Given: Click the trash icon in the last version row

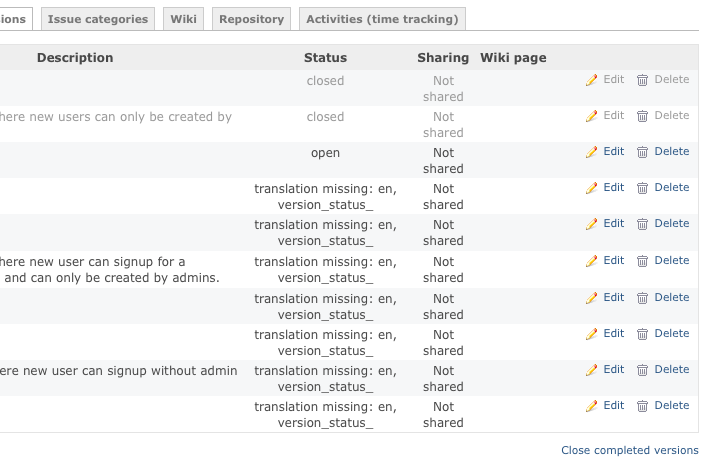Looking at the screenshot, I should [643, 406].
